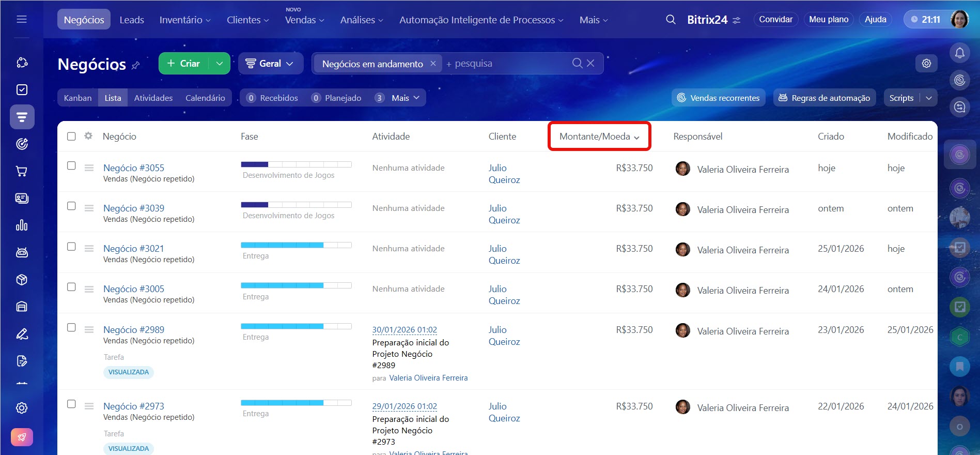This screenshot has width=980, height=455.
Task: Open the Leads menu item
Action: [x=132, y=20]
